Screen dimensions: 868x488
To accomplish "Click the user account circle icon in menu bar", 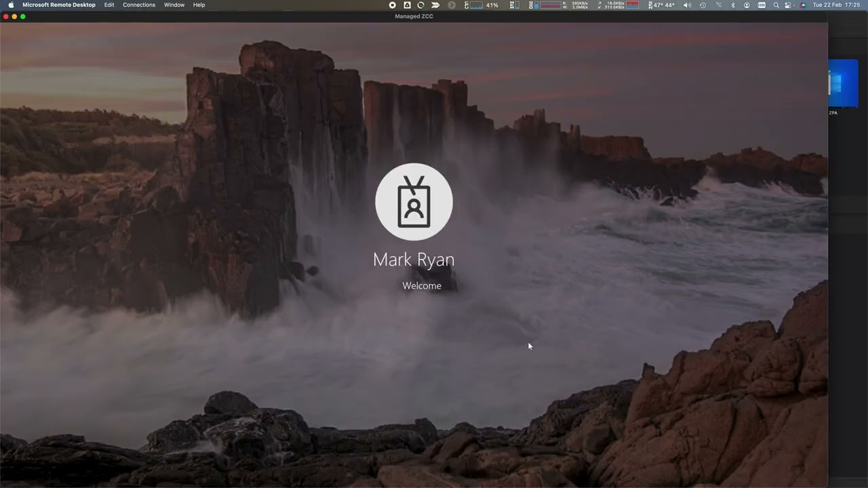I will tap(747, 5).
